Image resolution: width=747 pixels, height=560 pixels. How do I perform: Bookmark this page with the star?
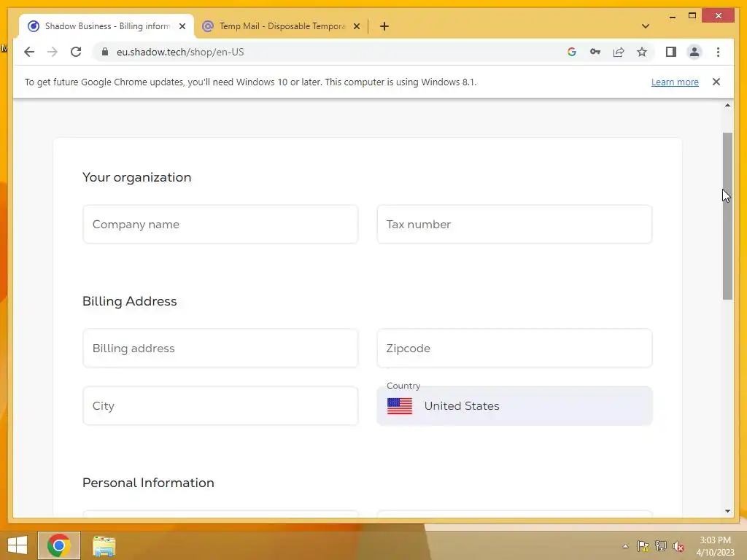(x=642, y=52)
